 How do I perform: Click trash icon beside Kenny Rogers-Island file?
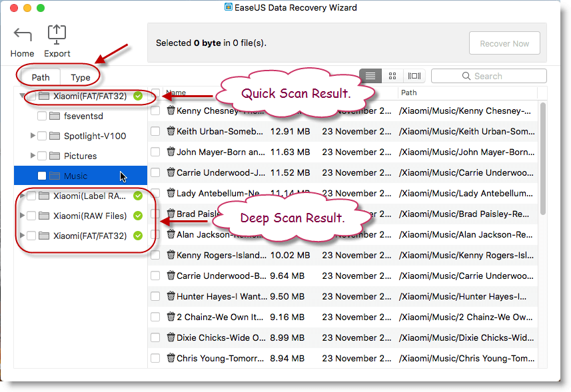[x=171, y=255]
